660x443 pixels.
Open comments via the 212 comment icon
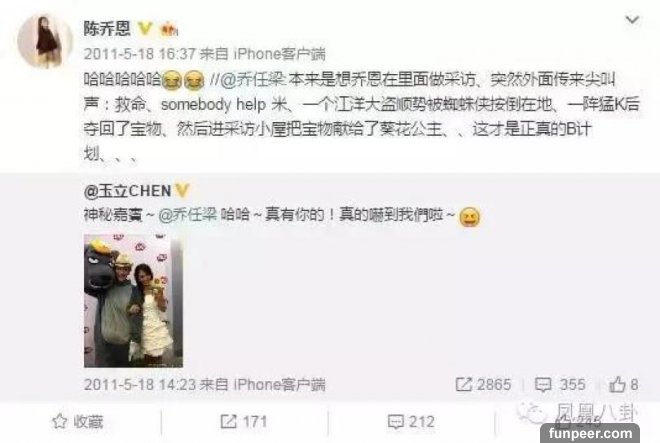tap(411, 422)
